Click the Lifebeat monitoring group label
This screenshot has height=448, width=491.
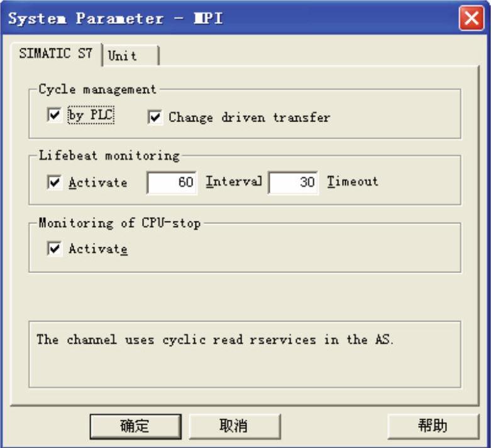click(109, 155)
